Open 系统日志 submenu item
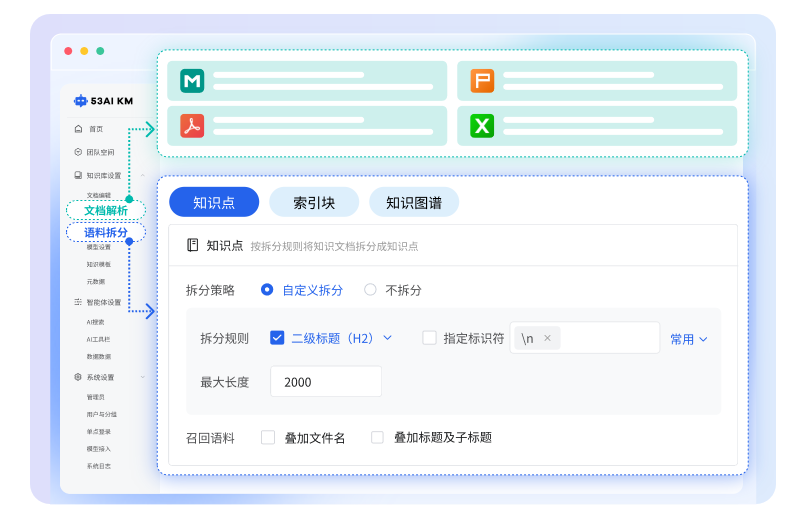805x520 pixels. (x=99, y=466)
